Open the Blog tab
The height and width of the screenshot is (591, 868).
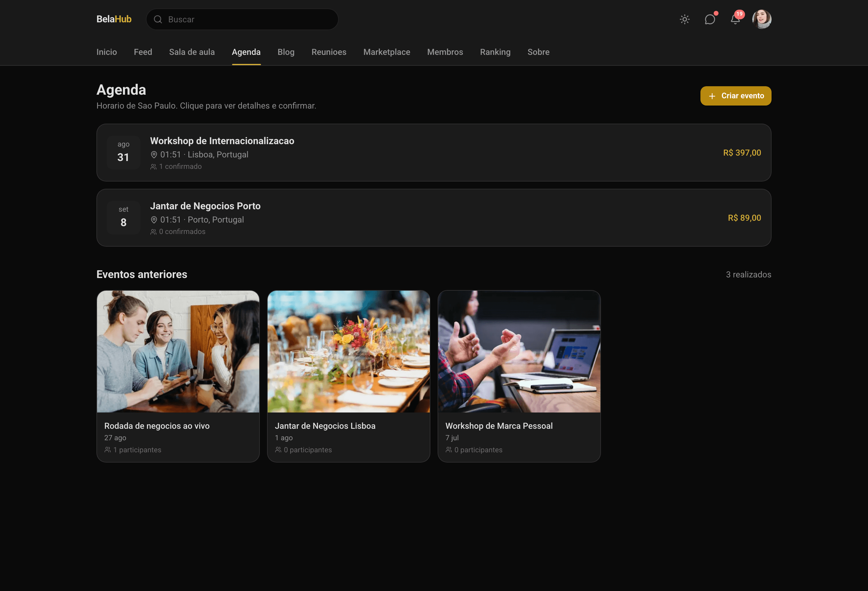tap(286, 52)
